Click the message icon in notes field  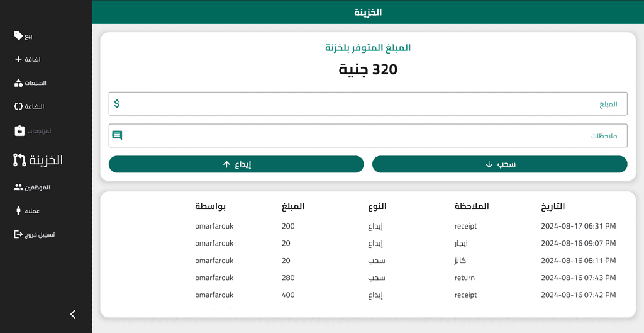[117, 135]
